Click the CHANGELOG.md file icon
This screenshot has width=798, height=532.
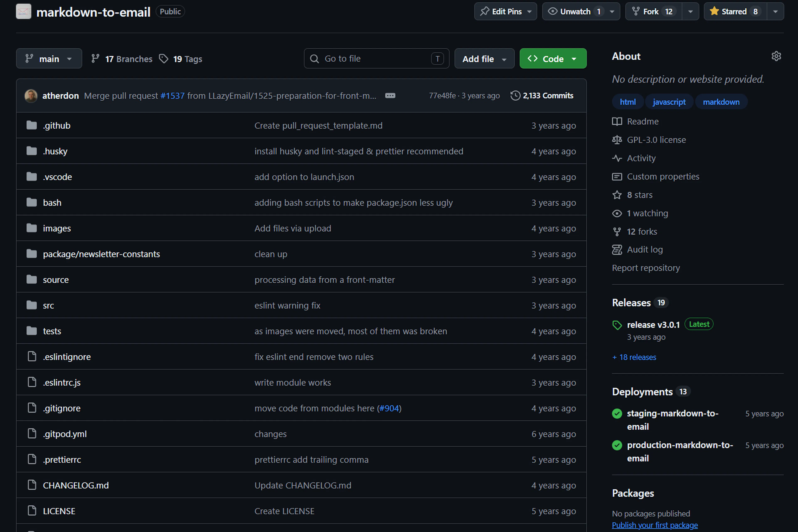(32, 485)
